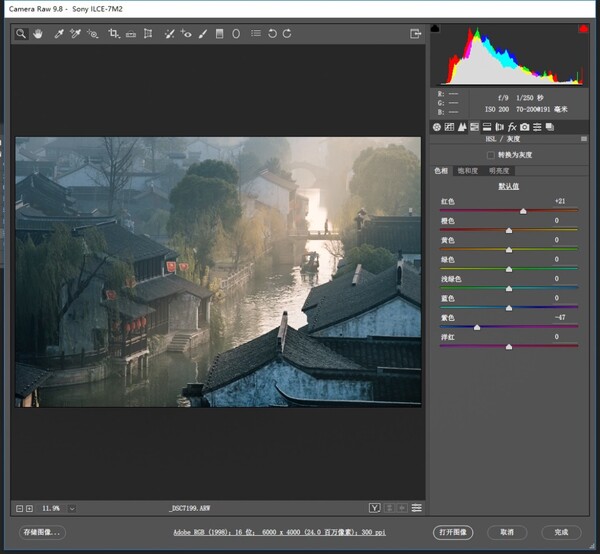This screenshot has height=554, width=600.
Task: Rotate image clockwise
Action: (x=287, y=34)
